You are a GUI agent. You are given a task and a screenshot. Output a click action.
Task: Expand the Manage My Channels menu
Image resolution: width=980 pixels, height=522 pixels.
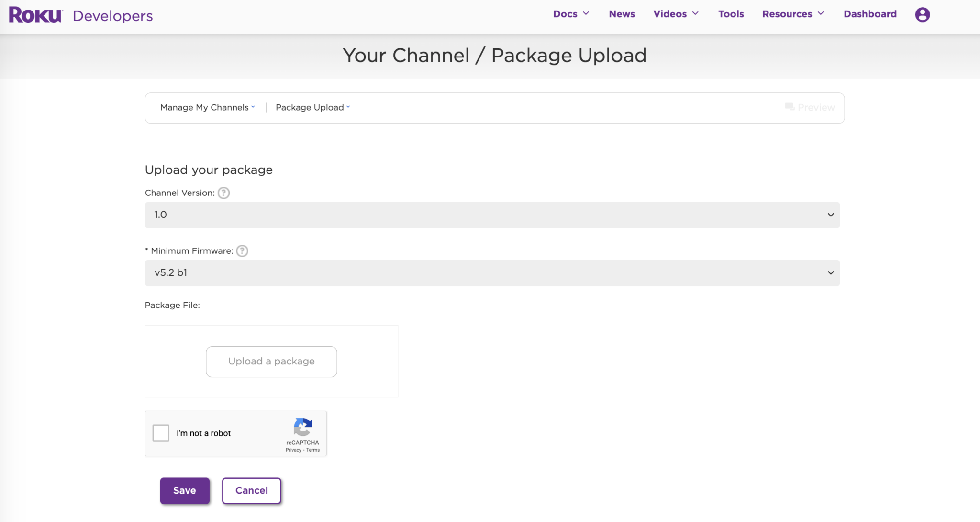click(x=207, y=107)
